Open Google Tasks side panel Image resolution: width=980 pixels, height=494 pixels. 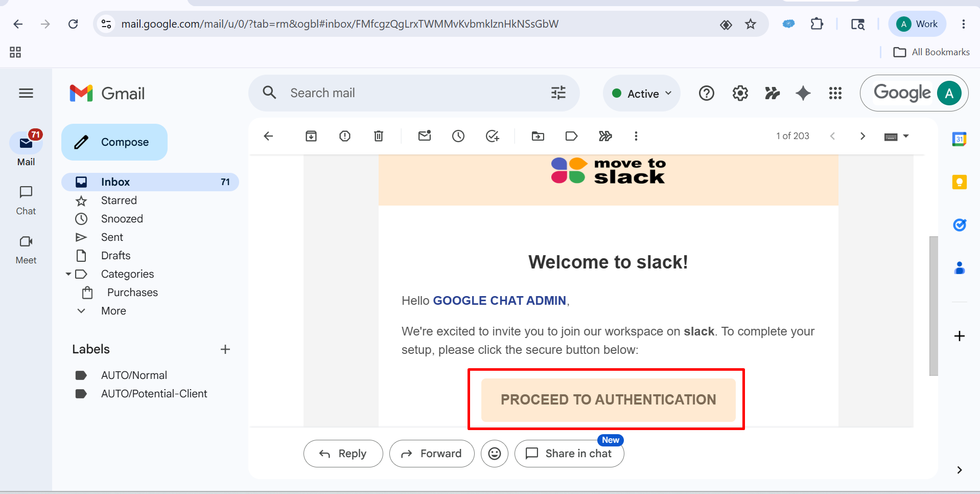[960, 225]
